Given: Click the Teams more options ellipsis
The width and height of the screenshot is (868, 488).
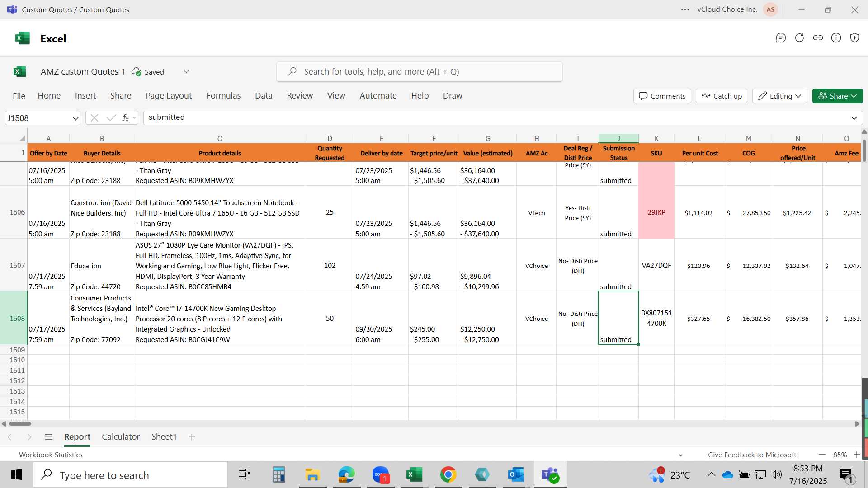Looking at the screenshot, I should [x=685, y=9].
